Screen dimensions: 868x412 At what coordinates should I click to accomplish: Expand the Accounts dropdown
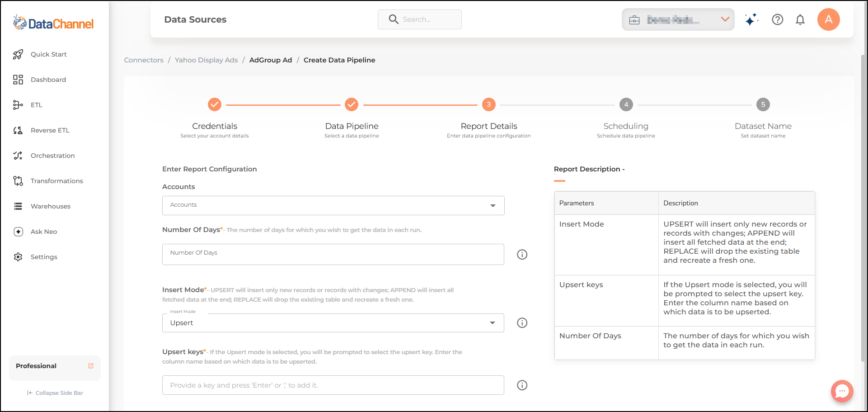pos(333,205)
